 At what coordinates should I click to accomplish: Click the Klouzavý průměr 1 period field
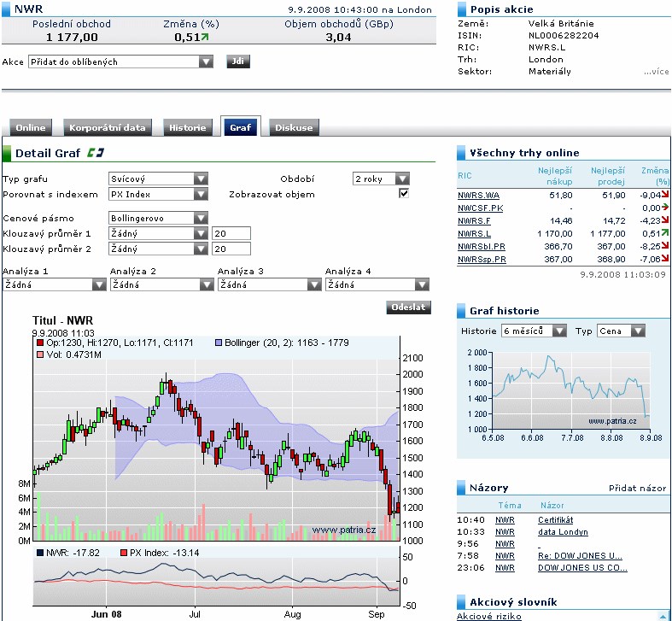pos(231,233)
